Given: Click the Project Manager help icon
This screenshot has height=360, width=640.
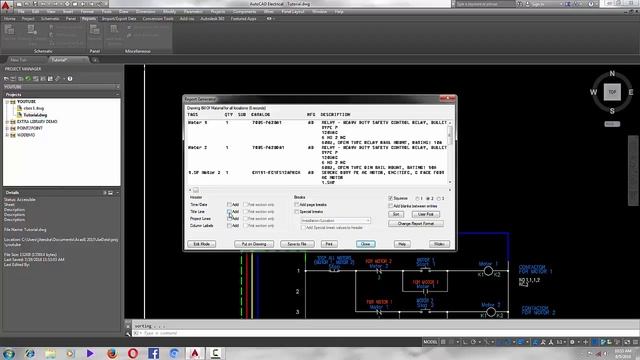Looking at the screenshot, I should [70, 79].
